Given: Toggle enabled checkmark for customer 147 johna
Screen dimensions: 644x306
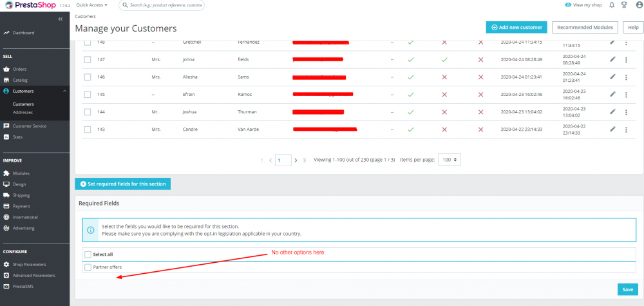Looking at the screenshot, I should pos(410,59).
